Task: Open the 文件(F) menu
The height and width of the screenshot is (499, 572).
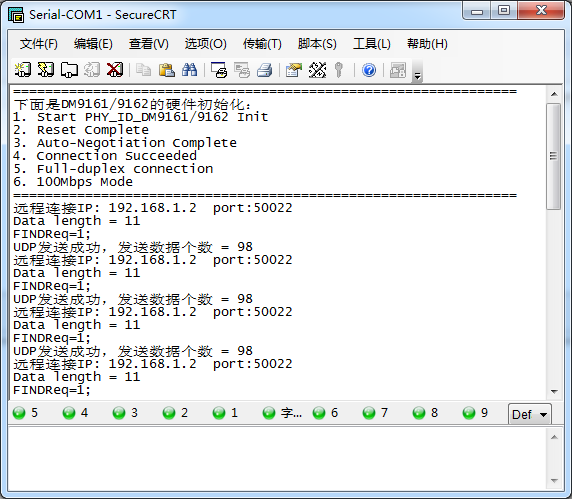Action: click(39, 44)
